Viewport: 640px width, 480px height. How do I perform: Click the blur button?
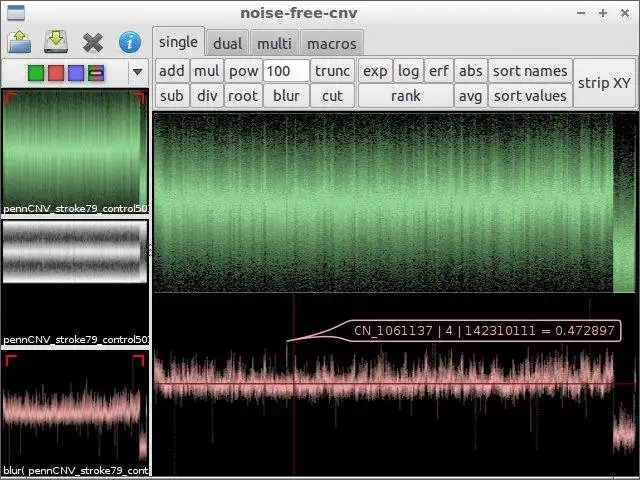pos(286,96)
